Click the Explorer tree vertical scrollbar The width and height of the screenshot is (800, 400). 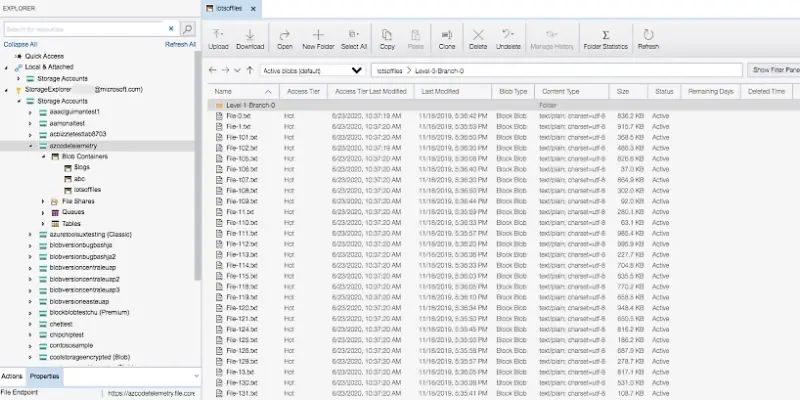pos(197,165)
